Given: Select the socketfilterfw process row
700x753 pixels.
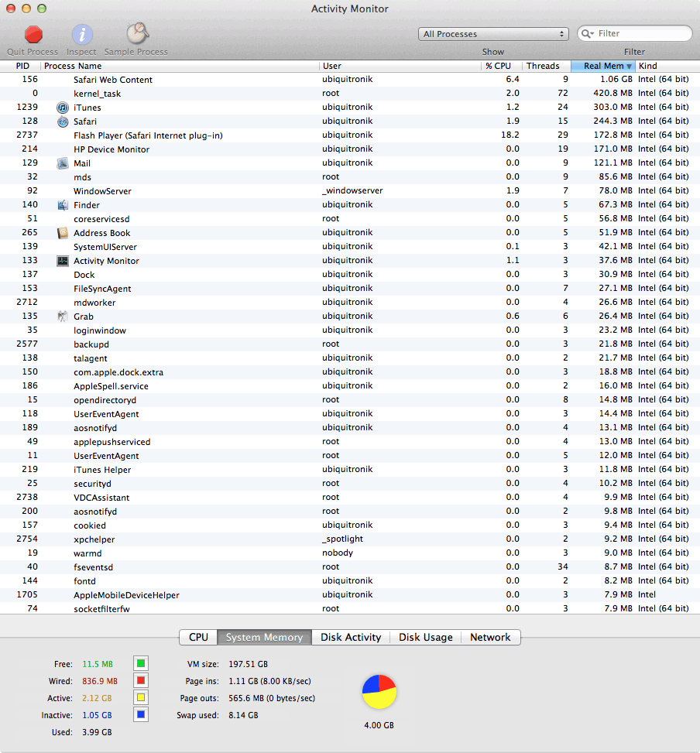Looking at the screenshot, I should coord(350,608).
